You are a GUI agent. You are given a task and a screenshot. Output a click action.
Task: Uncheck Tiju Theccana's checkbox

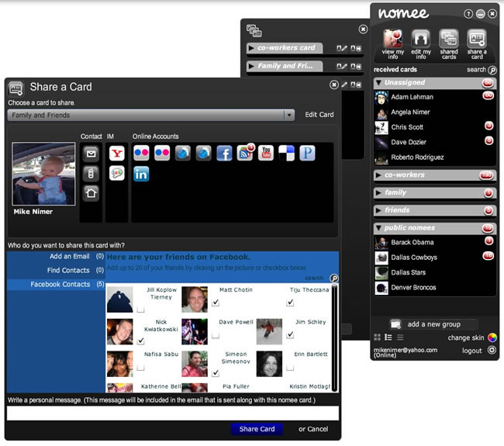click(x=290, y=303)
